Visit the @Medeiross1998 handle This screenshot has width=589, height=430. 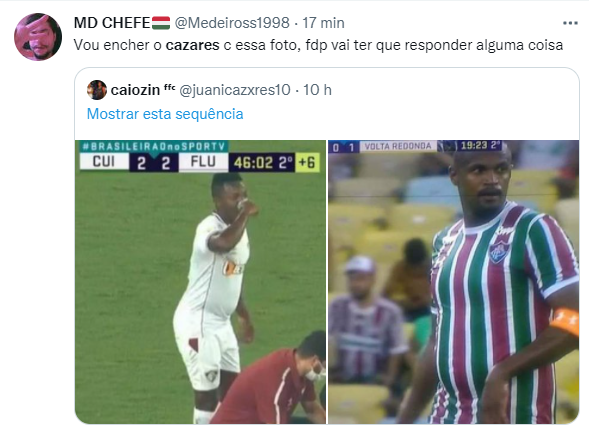[232, 23]
